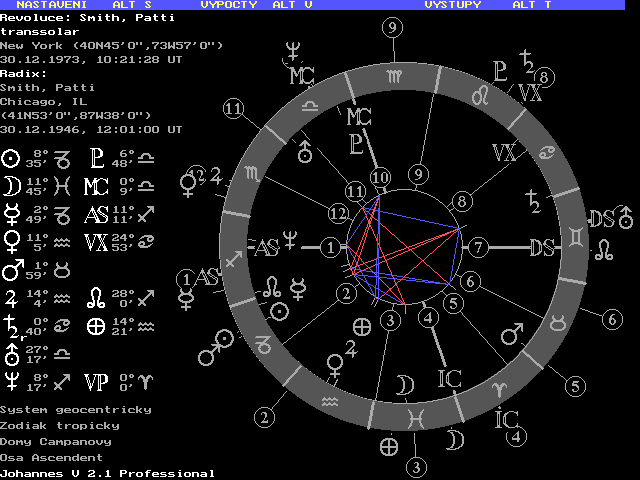
Task: Click the North Node symbol in positions table
Action: point(97,298)
